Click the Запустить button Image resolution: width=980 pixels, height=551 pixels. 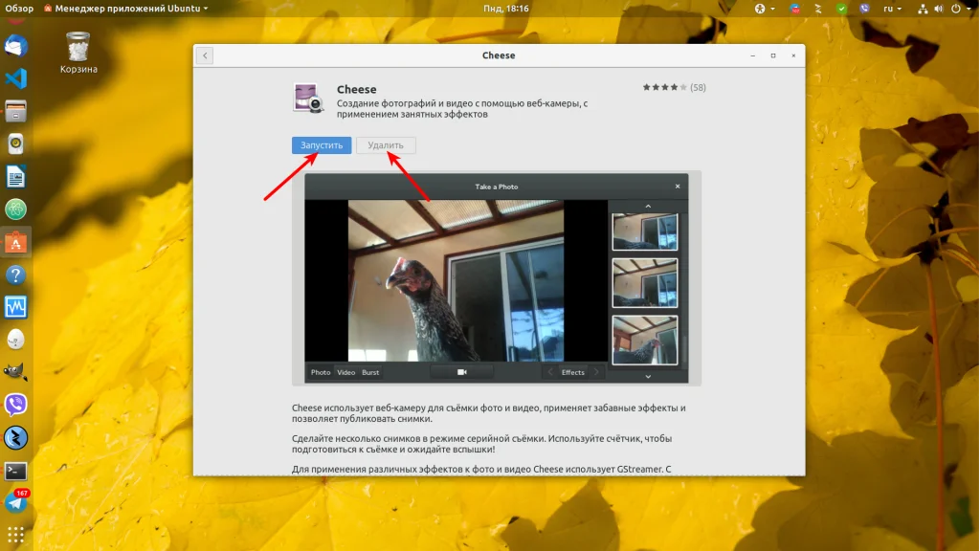tap(322, 145)
